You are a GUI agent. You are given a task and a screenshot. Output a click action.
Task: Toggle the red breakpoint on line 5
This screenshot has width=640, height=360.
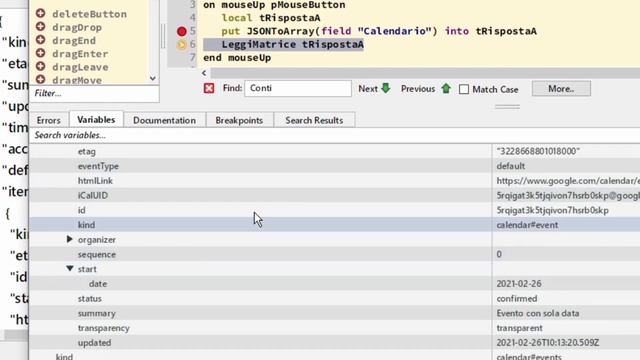pyautogui.click(x=182, y=31)
